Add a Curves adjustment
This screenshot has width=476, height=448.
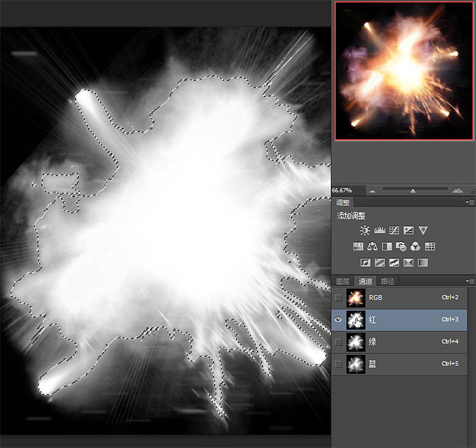tap(394, 230)
